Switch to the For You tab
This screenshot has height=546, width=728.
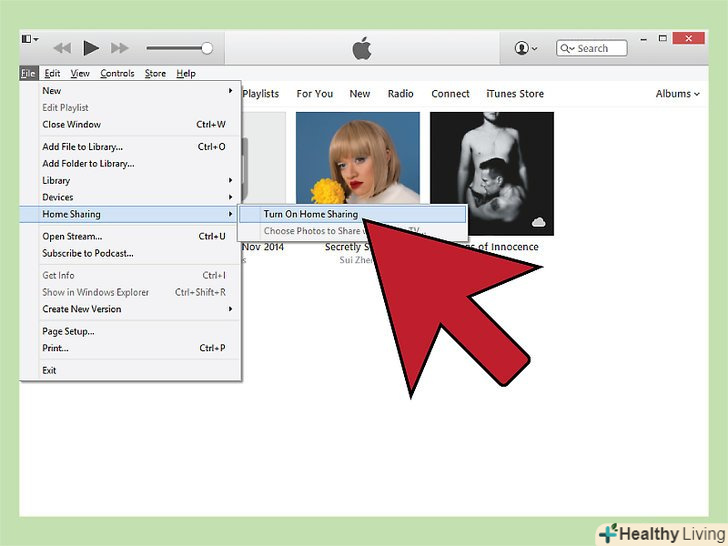pyautogui.click(x=315, y=94)
